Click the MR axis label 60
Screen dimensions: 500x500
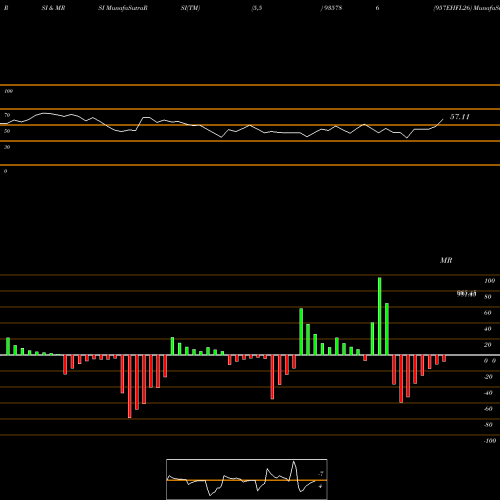[487, 313]
